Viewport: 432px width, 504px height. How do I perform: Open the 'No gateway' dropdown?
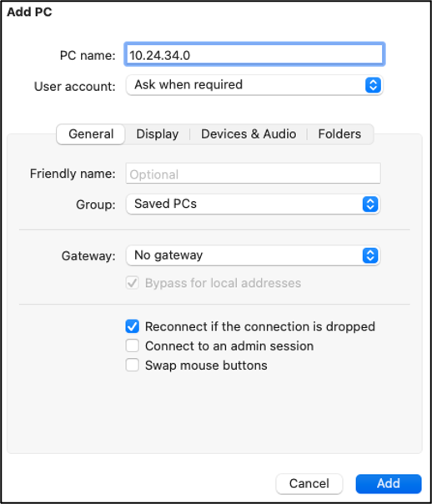[x=253, y=255]
